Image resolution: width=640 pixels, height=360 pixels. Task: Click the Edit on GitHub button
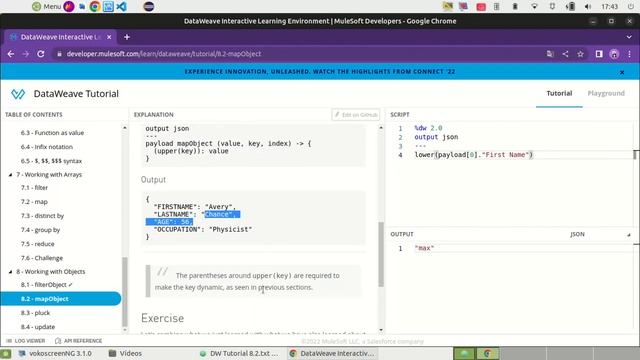tap(356, 115)
